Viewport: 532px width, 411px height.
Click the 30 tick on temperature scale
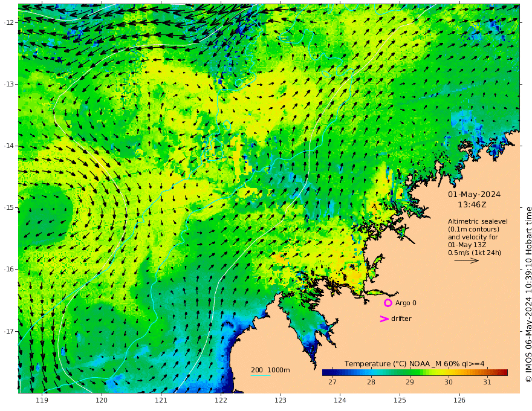[x=449, y=382]
